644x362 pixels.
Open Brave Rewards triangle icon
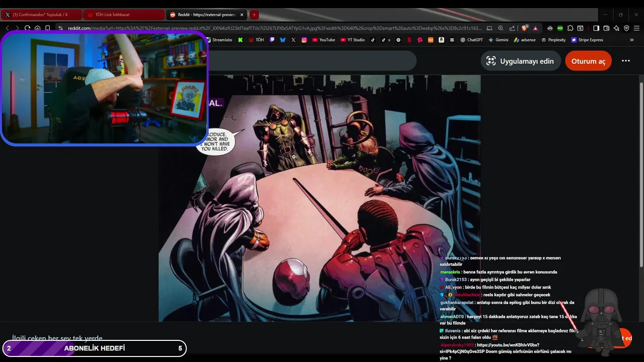click(x=535, y=28)
